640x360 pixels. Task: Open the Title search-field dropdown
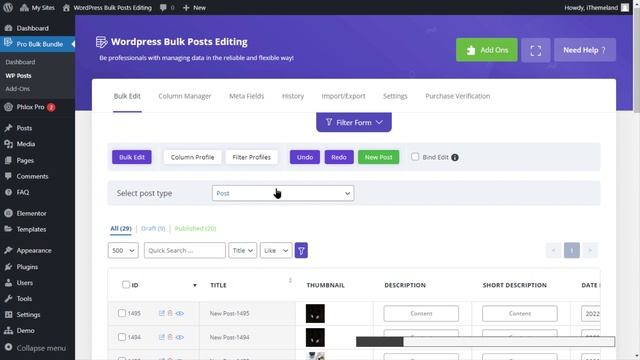pos(242,251)
